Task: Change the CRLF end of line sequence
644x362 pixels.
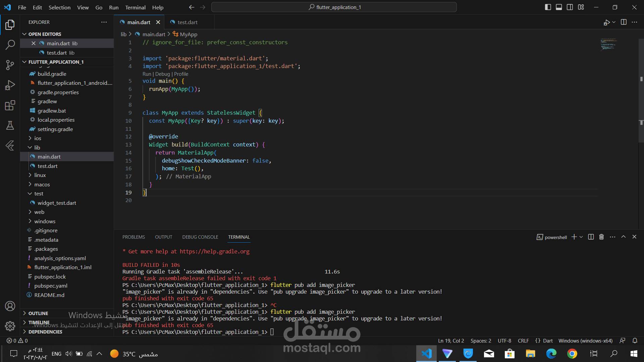Action: (523, 341)
